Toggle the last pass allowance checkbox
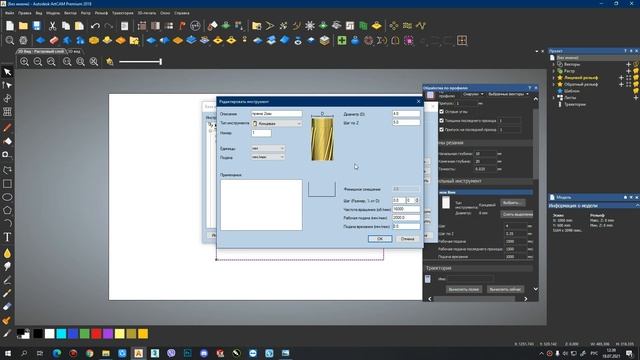The image size is (640, 360). point(441,129)
